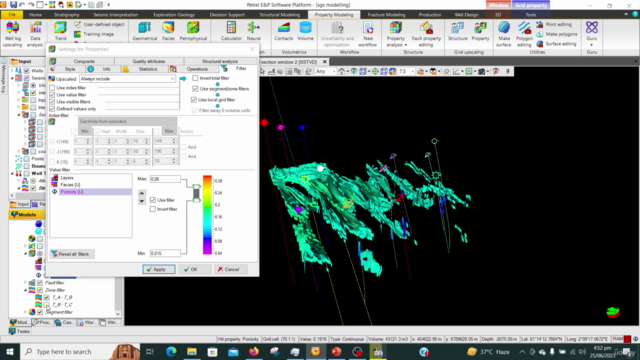The image size is (640, 360).
Task: Toggle Use local grid filter checkbox
Action: click(x=194, y=100)
